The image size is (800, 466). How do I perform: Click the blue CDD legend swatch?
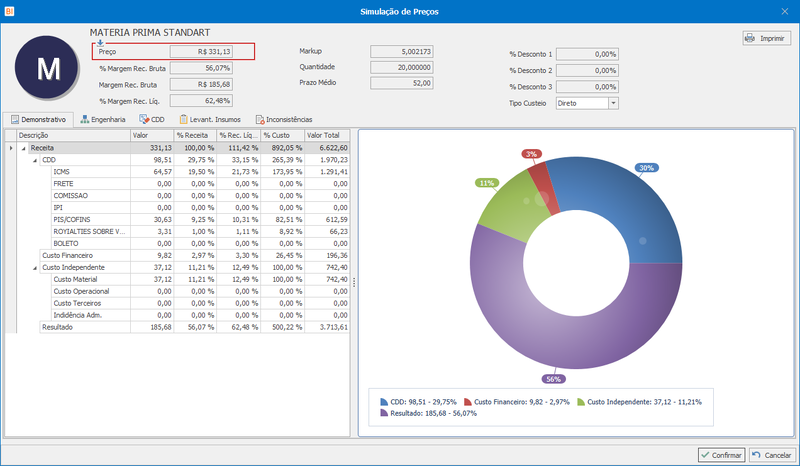click(384, 402)
